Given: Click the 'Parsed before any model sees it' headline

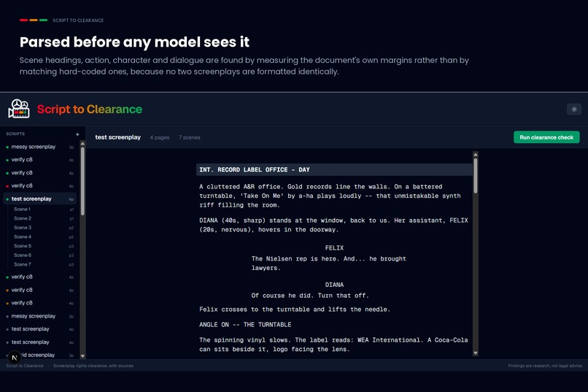Looking at the screenshot, I should [x=134, y=42].
